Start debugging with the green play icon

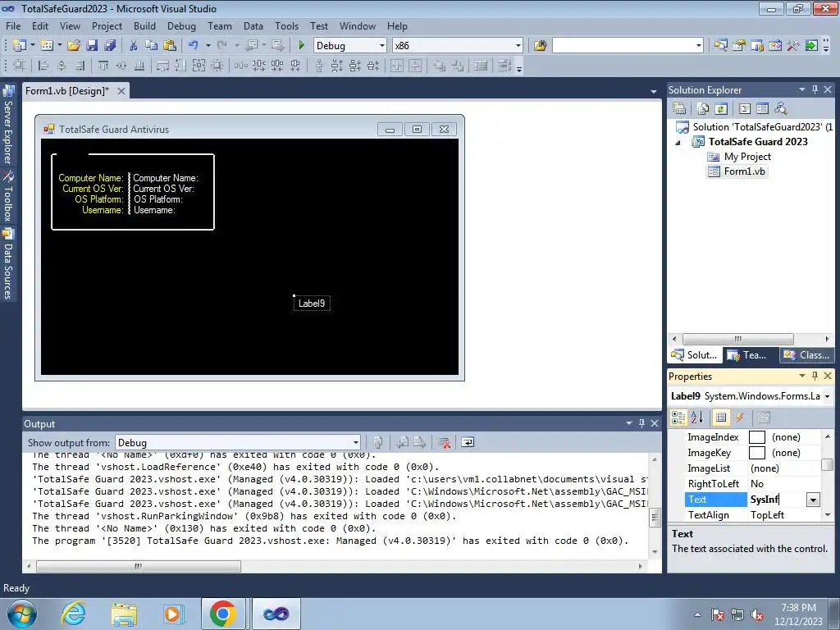[x=302, y=46]
